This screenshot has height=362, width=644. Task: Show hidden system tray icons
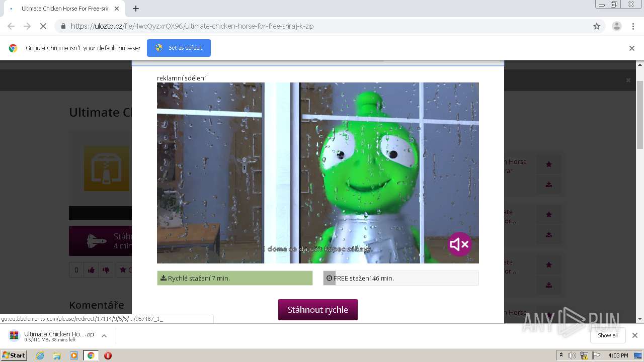pyautogui.click(x=561, y=355)
